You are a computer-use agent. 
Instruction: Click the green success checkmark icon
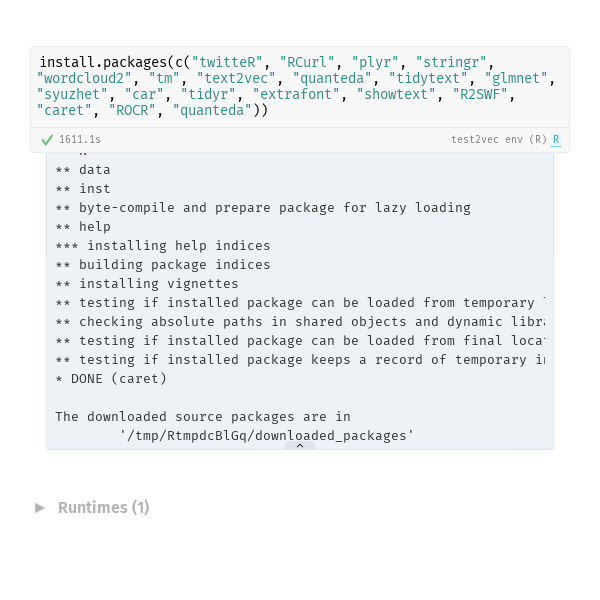pyautogui.click(x=47, y=140)
